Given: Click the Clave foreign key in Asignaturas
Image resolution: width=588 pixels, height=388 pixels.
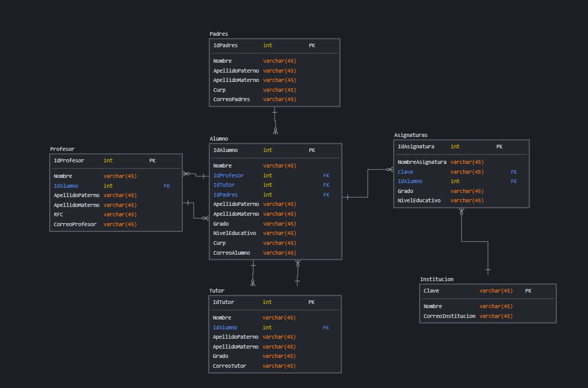Looking at the screenshot, I should point(405,172).
